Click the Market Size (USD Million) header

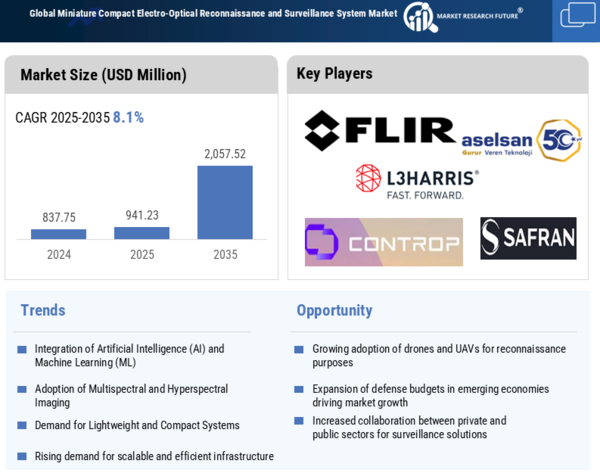click(x=103, y=75)
